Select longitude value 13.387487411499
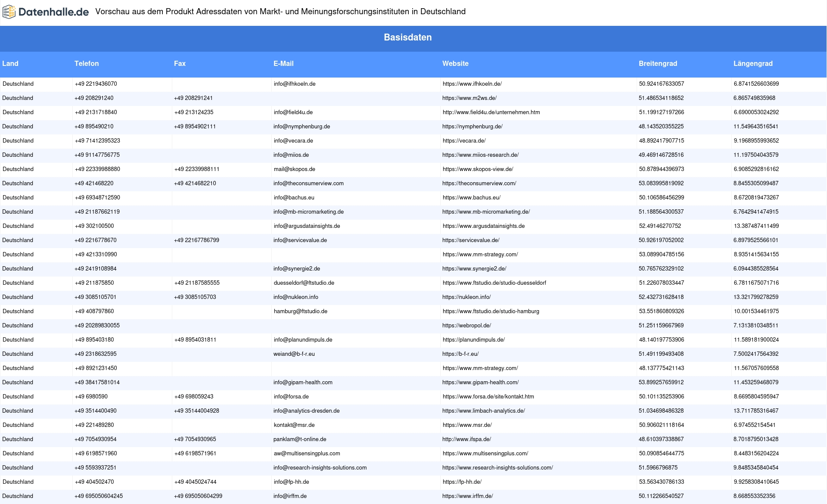Screen dimensions: 827x504 click(x=756, y=226)
